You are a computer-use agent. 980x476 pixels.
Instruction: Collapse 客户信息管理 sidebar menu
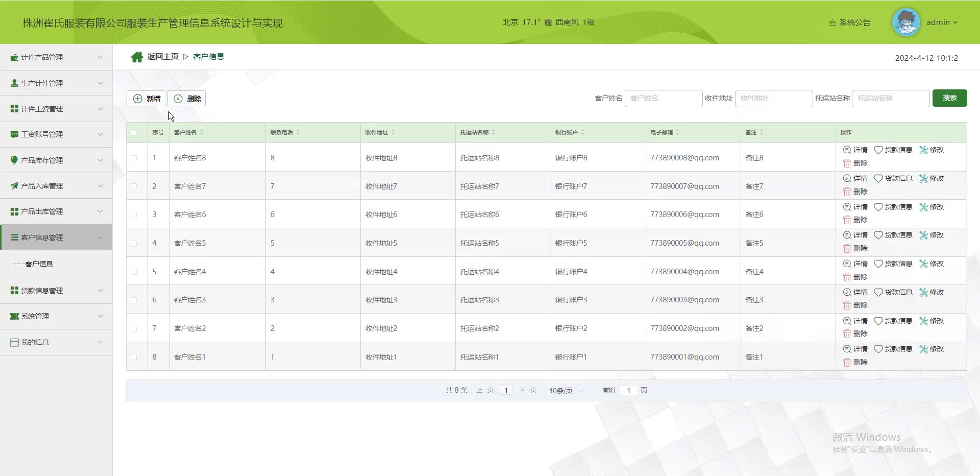(x=56, y=237)
